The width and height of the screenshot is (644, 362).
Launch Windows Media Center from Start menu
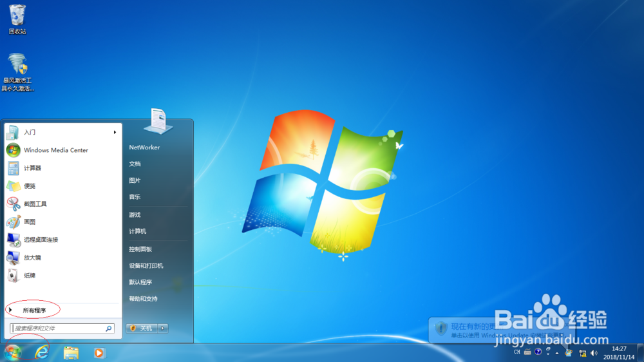(63, 150)
